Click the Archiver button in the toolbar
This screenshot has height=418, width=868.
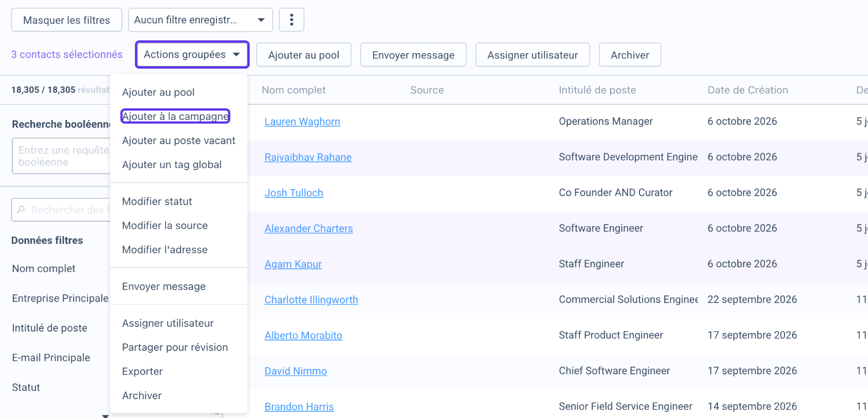630,55
